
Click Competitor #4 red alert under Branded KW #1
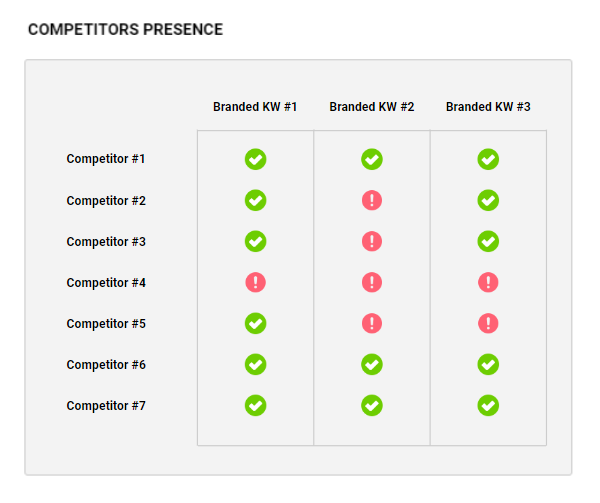(255, 282)
